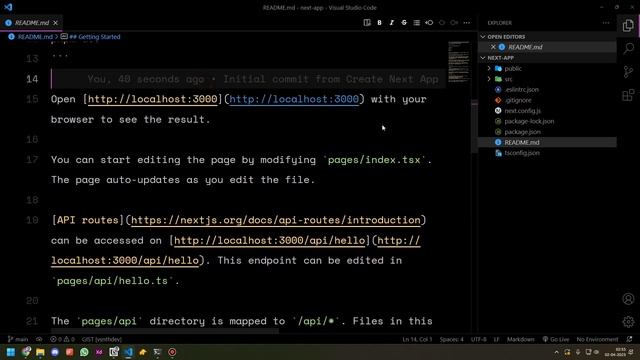The width and height of the screenshot is (640, 360).
Task: Open .eslintrc.json file
Action: pyautogui.click(x=521, y=89)
